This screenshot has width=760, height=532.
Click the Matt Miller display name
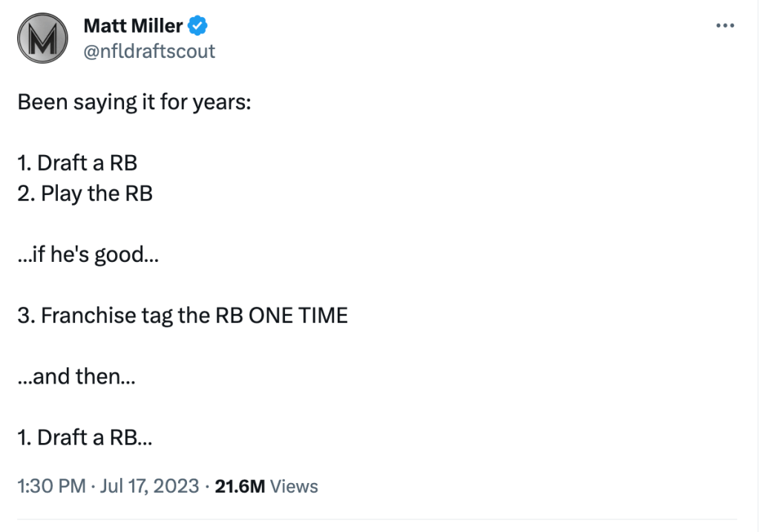[133, 26]
